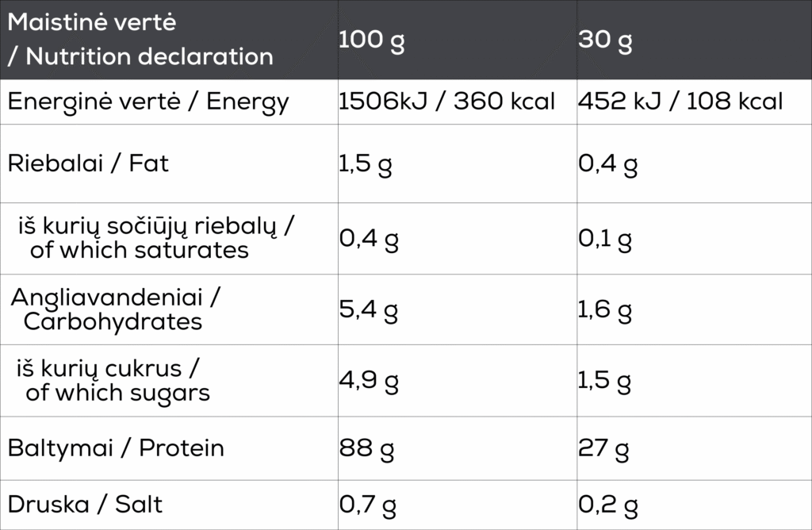The image size is (812, 530).
Task: Click the protein value "27 g"
Action: pyautogui.click(x=603, y=449)
